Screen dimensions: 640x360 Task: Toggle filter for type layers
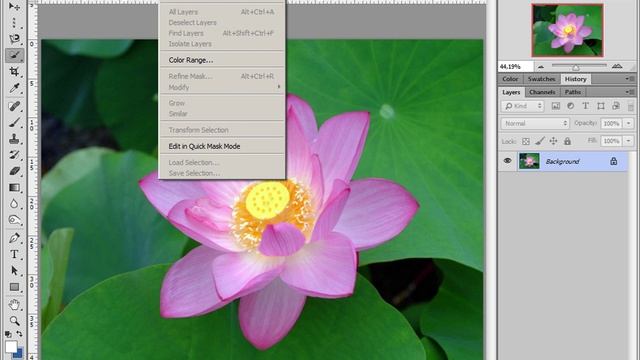click(x=585, y=106)
